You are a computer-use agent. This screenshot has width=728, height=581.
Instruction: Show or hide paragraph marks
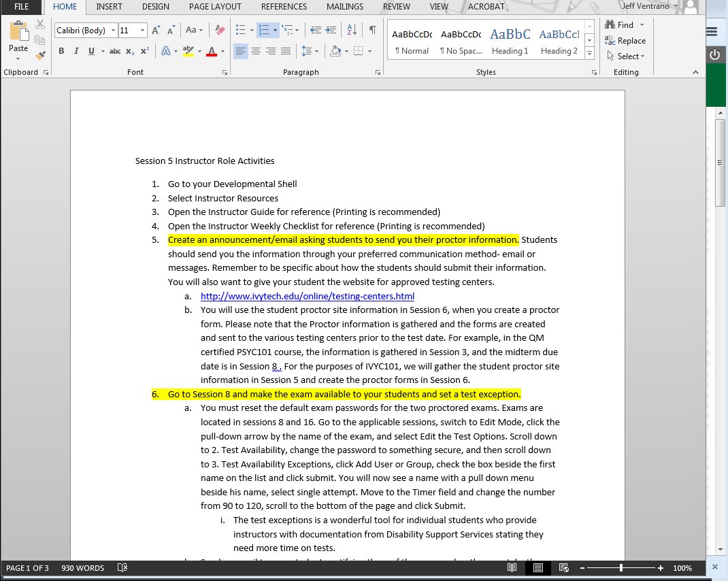[x=372, y=30]
